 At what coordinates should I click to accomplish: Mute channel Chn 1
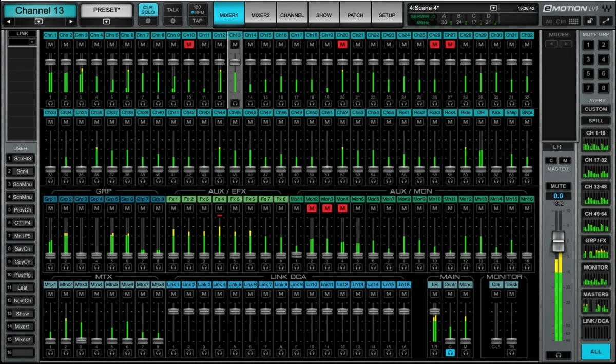click(x=50, y=45)
